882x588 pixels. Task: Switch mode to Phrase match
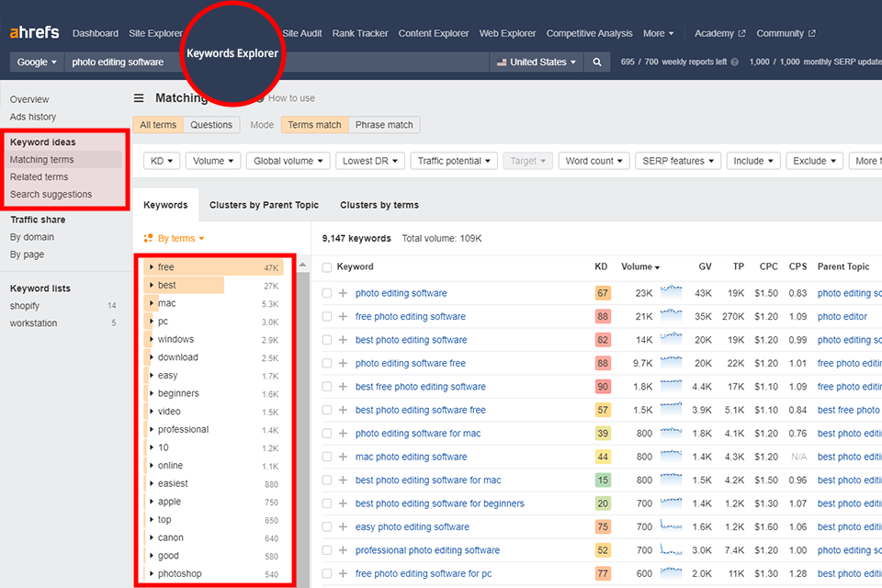tap(384, 125)
